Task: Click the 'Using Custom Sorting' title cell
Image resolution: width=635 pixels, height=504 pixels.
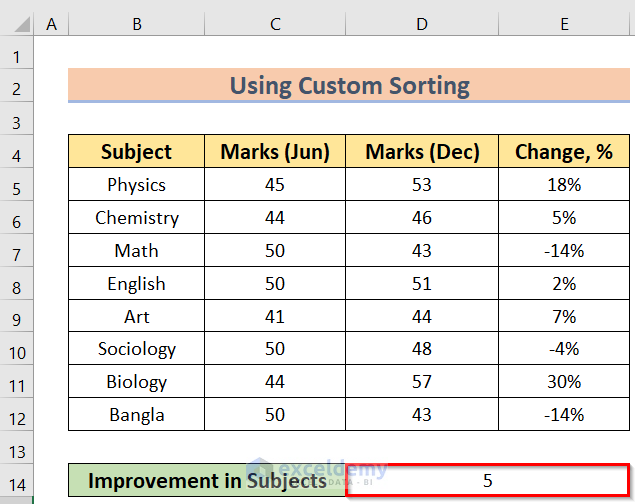Action: (x=349, y=85)
